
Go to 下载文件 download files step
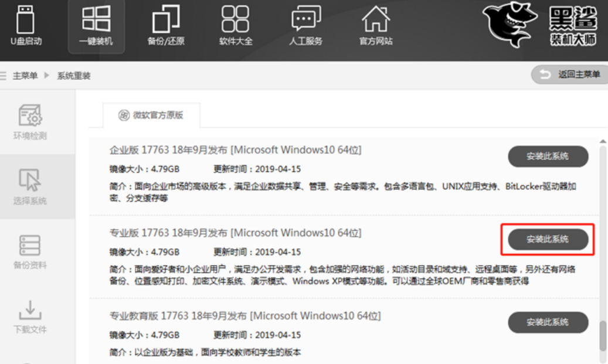tap(30, 316)
